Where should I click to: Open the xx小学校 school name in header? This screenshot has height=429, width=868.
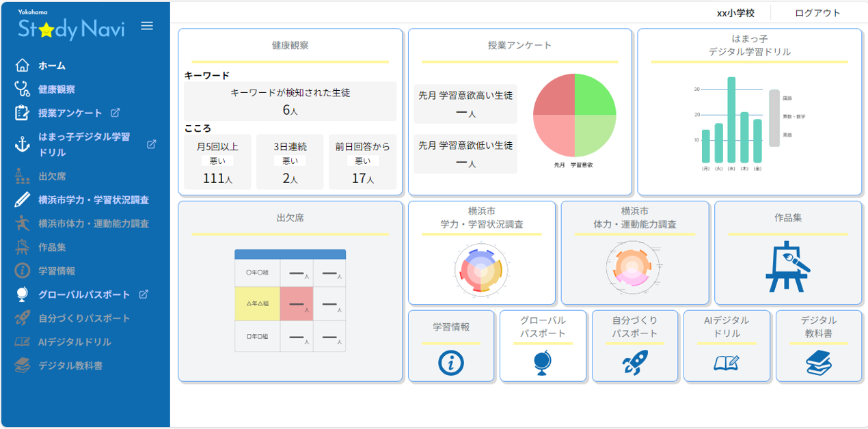pos(735,13)
